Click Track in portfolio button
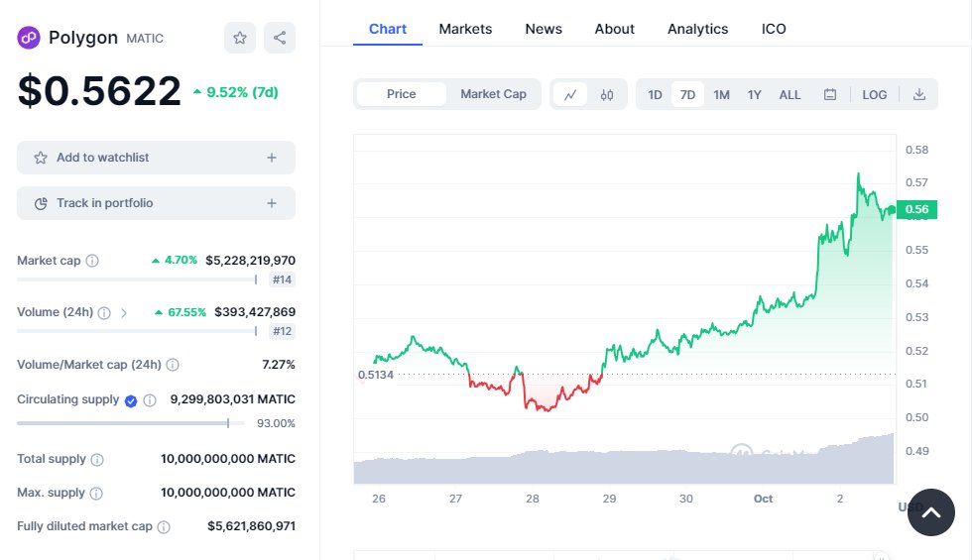Image resolution: width=972 pixels, height=560 pixels. point(157,203)
